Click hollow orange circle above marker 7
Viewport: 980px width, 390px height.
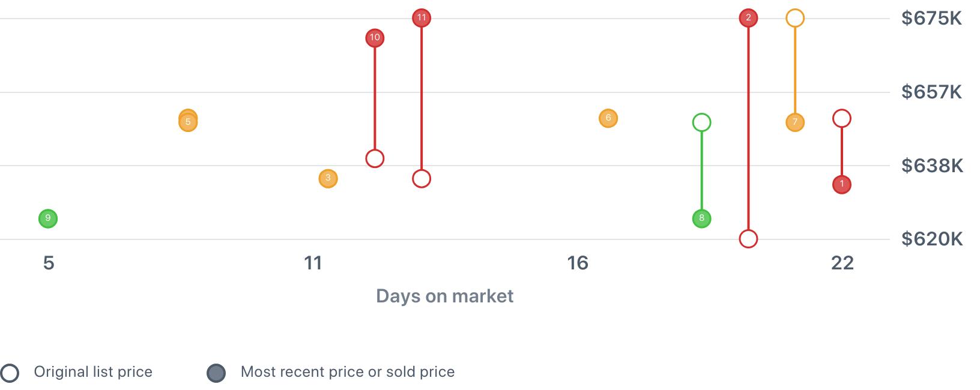(x=795, y=18)
